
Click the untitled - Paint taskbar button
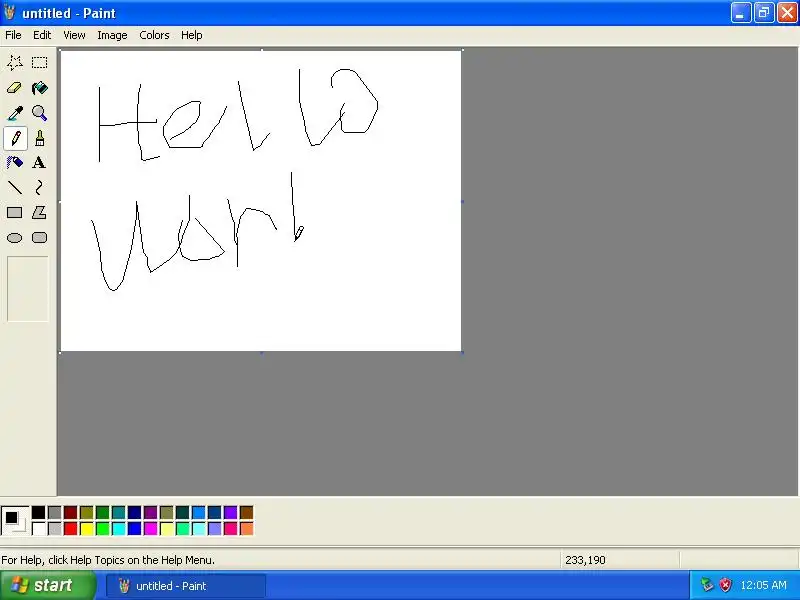point(186,586)
